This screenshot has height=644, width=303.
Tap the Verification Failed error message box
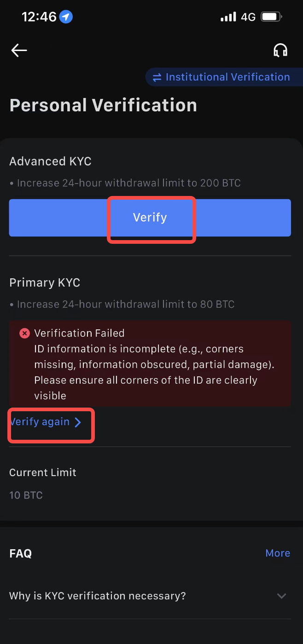pos(150,364)
